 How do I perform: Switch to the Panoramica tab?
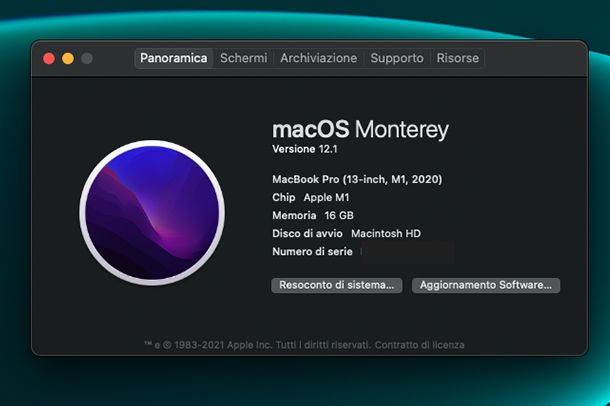[x=174, y=58]
